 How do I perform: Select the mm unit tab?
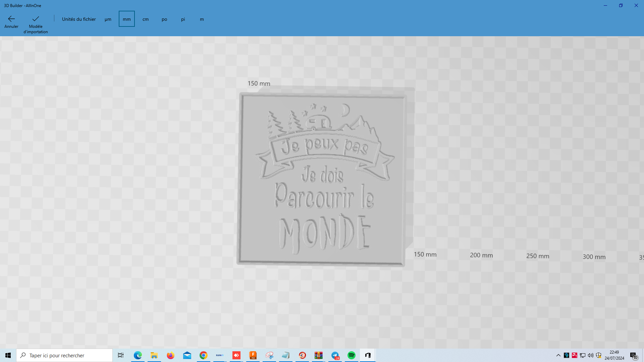(x=126, y=19)
